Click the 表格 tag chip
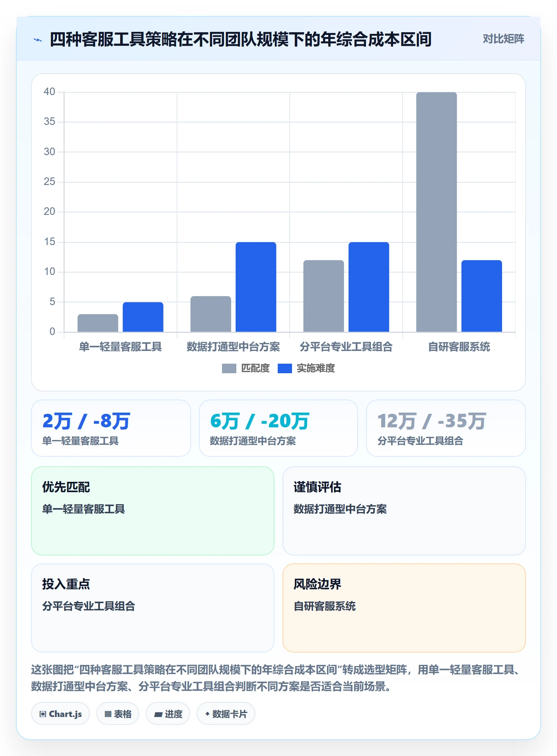This screenshot has width=557, height=756. tap(118, 714)
